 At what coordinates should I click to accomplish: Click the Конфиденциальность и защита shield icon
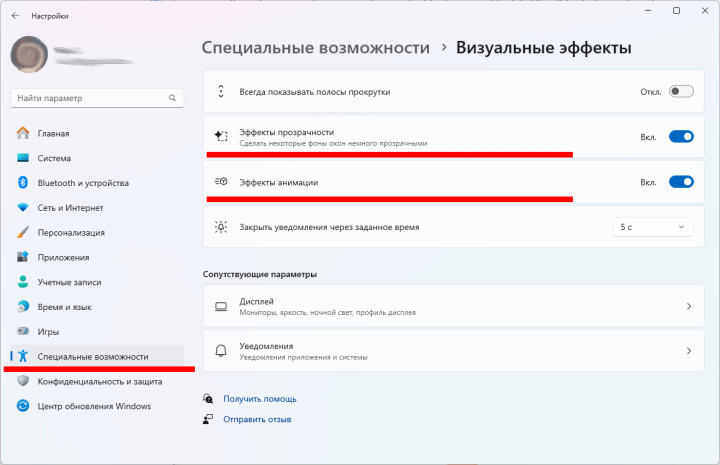tap(23, 381)
